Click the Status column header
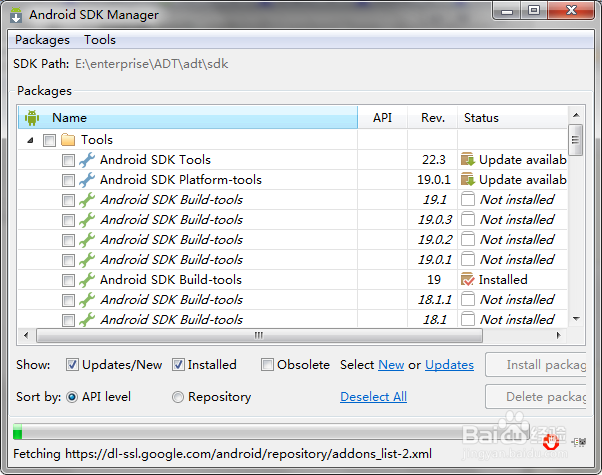The height and width of the screenshot is (475, 602). pyautogui.click(x=513, y=118)
